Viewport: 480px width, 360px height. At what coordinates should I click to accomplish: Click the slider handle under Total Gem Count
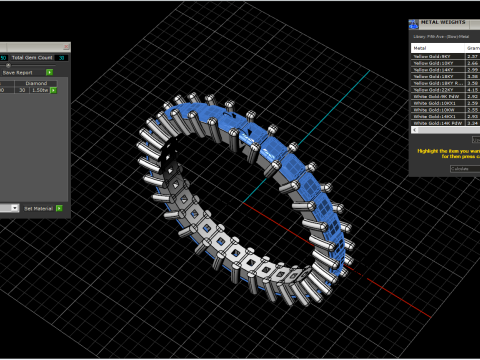[8, 65]
